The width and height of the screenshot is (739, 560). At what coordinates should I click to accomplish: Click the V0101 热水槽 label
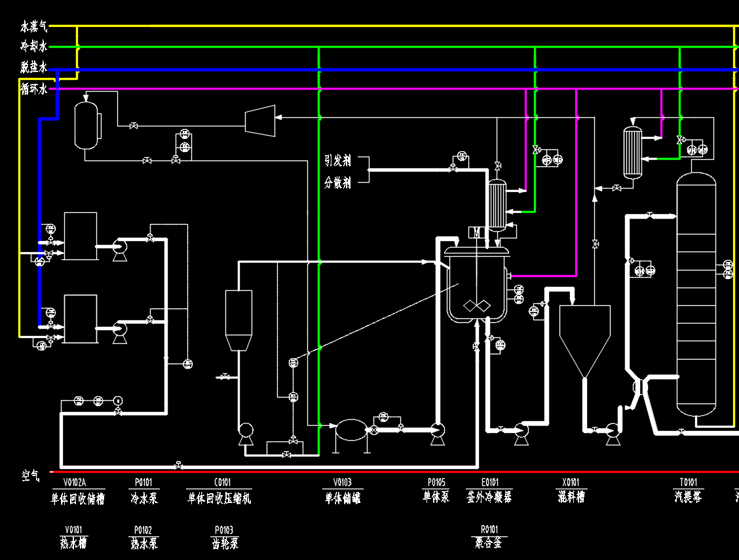(73, 536)
